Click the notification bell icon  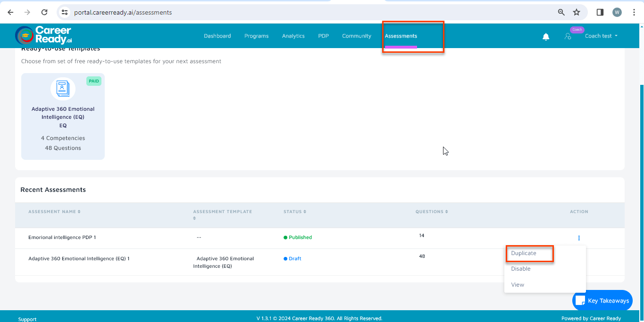coord(546,36)
